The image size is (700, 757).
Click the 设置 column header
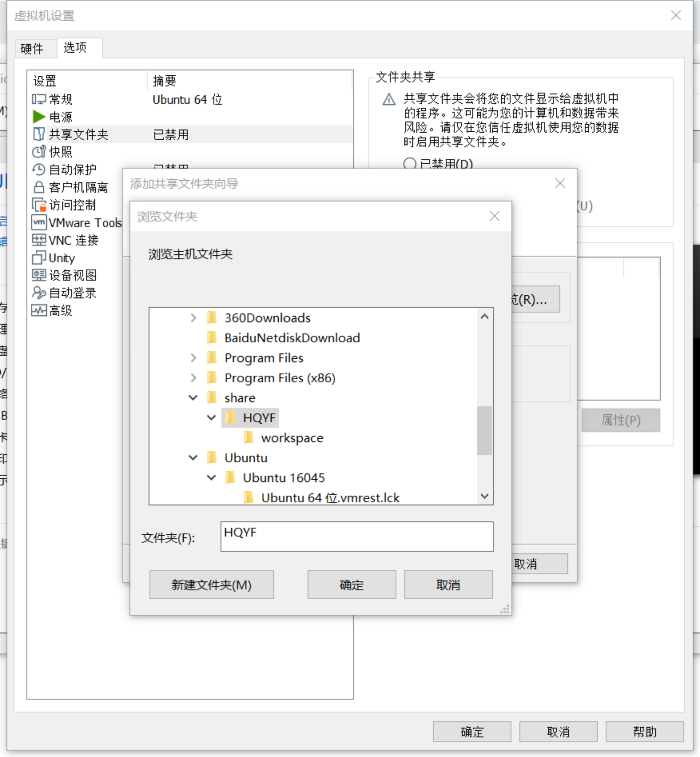[x=45, y=81]
